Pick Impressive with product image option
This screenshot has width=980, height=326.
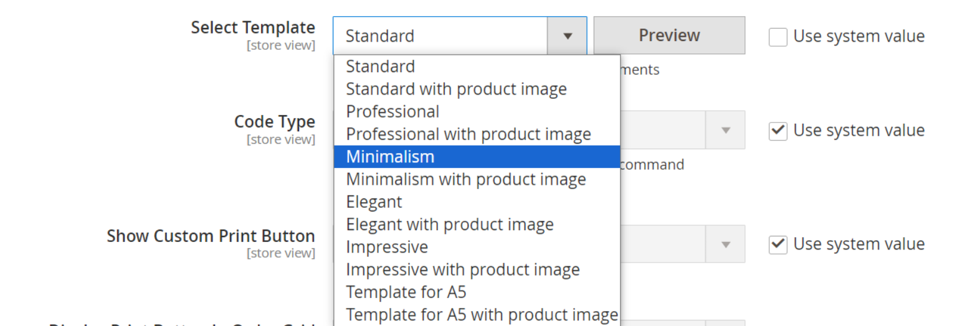462,270
